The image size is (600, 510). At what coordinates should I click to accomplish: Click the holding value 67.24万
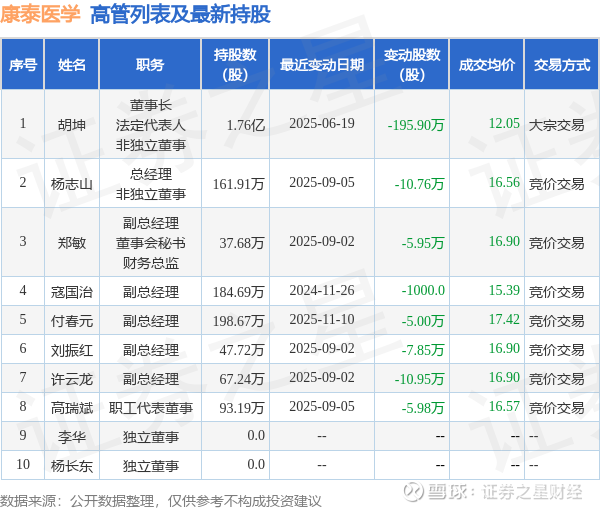(242, 379)
